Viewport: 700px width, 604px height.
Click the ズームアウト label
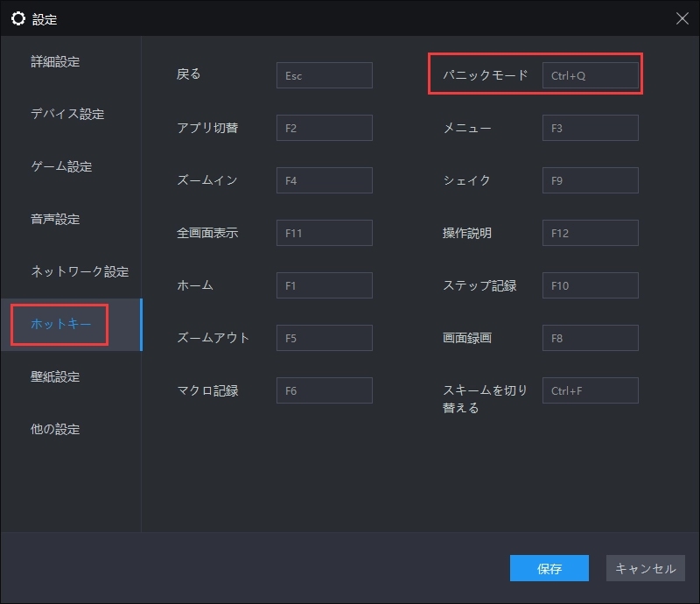coord(213,338)
